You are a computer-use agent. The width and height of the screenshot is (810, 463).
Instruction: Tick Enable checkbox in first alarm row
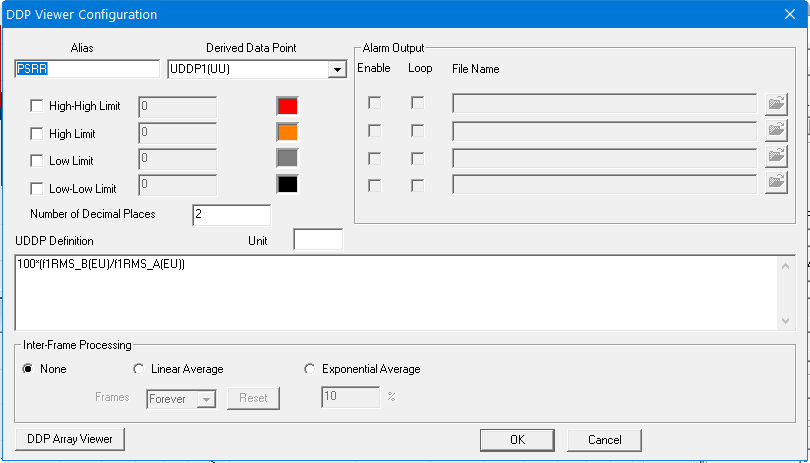pyautogui.click(x=375, y=103)
